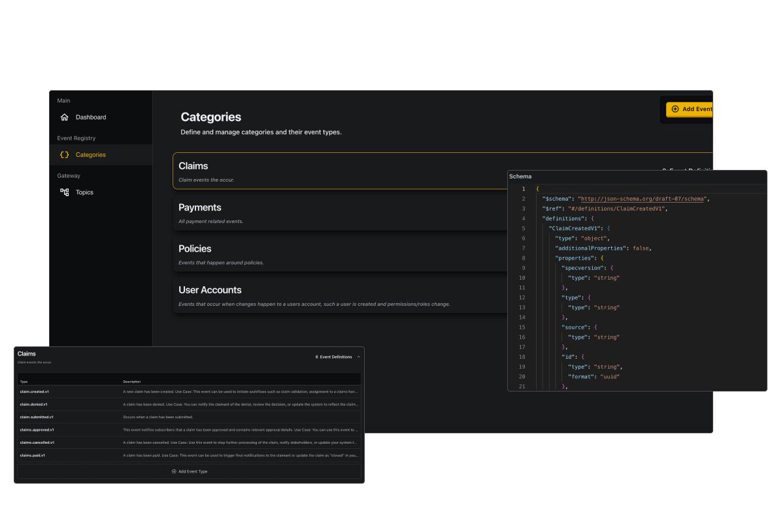Click the curly-braces Categories icon
This screenshot has width=772, height=532.
[x=64, y=155]
